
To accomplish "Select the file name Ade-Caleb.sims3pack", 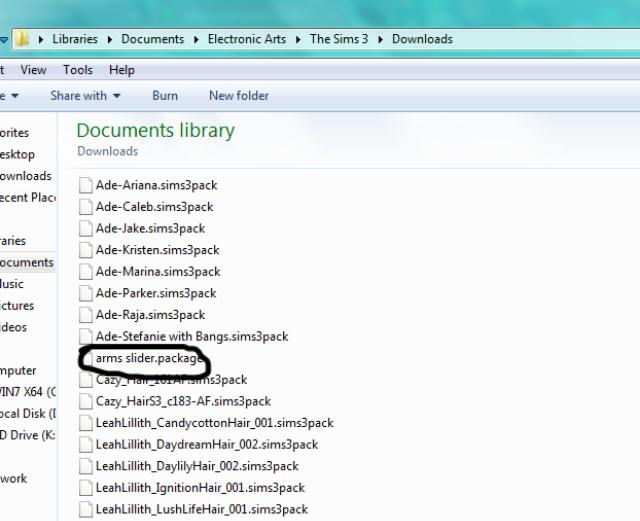I will (x=154, y=207).
